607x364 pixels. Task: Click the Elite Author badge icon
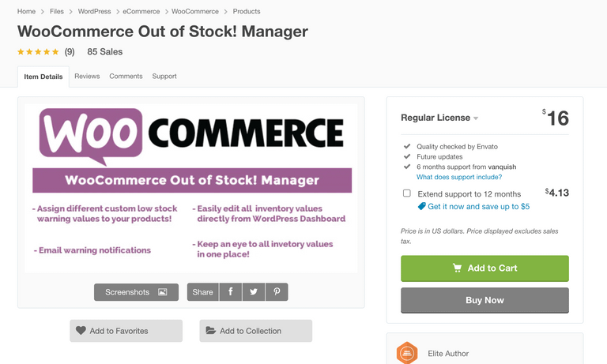[x=407, y=353]
